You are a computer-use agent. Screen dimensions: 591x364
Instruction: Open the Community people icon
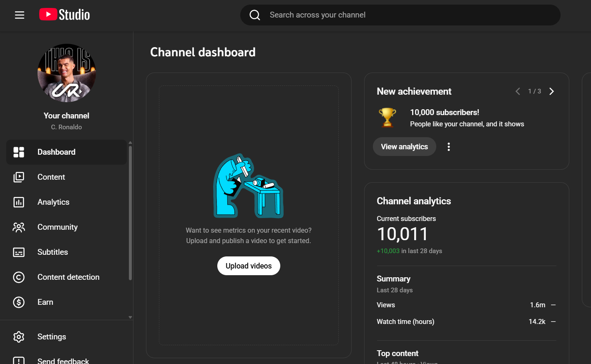tap(19, 227)
